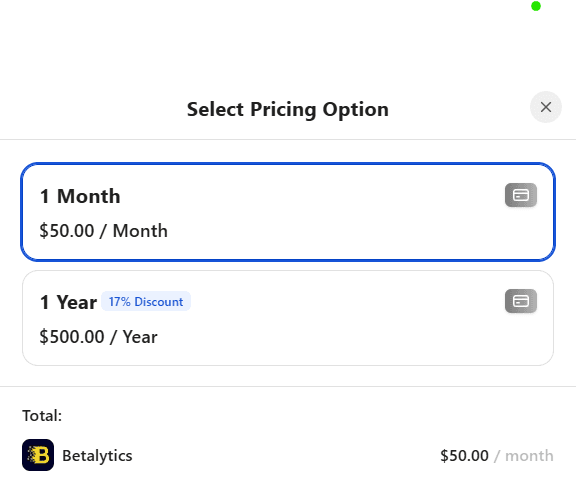This screenshot has width=576, height=484.
Task: Click the $500.00 / Year price text
Action: coord(98,337)
